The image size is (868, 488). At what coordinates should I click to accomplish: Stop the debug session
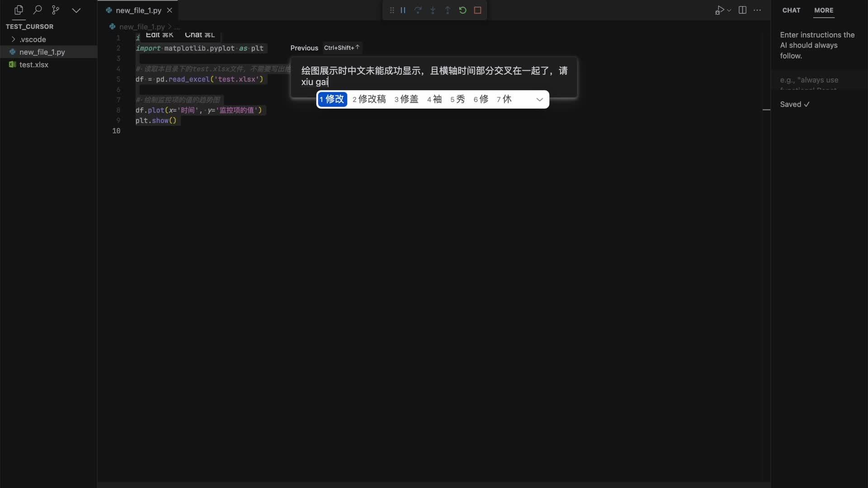[x=477, y=10]
